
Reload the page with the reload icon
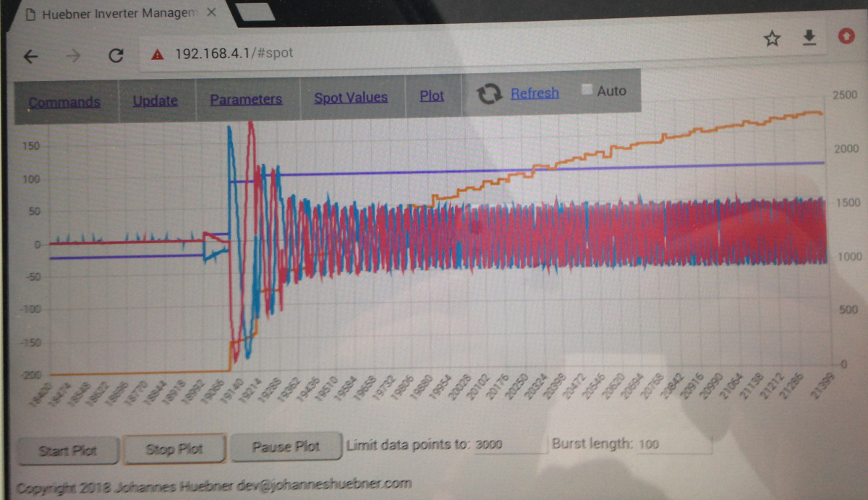click(x=115, y=56)
